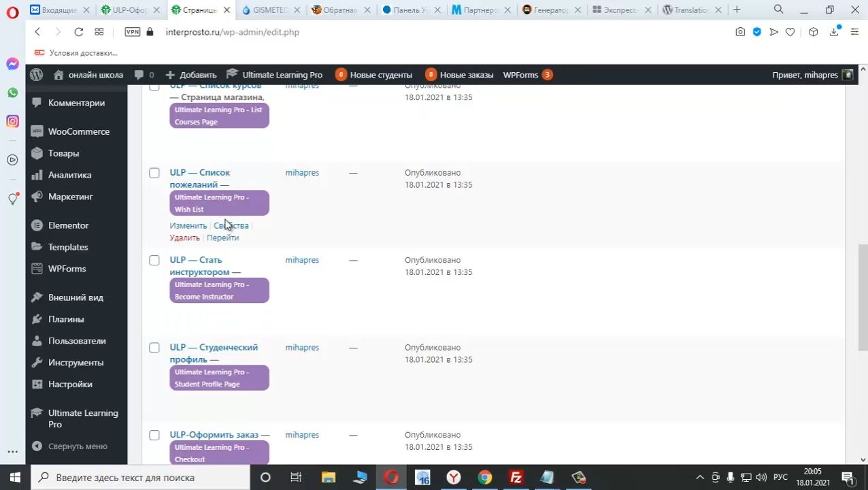868x490 pixels.
Task: Open the ULP-Оформить заказ title
Action: click(x=214, y=435)
